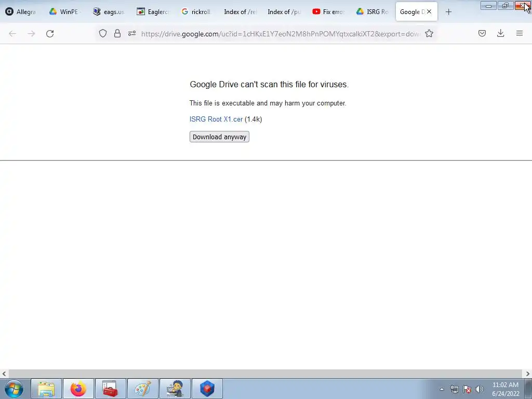Image resolution: width=532 pixels, height=399 pixels.
Task: Save to Pocket icon
Action: (482, 33)
